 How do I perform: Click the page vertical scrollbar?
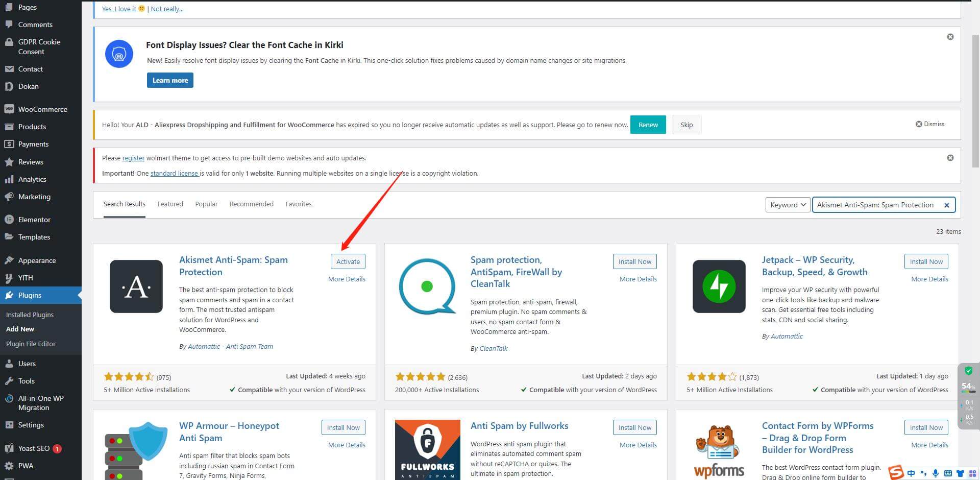(975, 101)
